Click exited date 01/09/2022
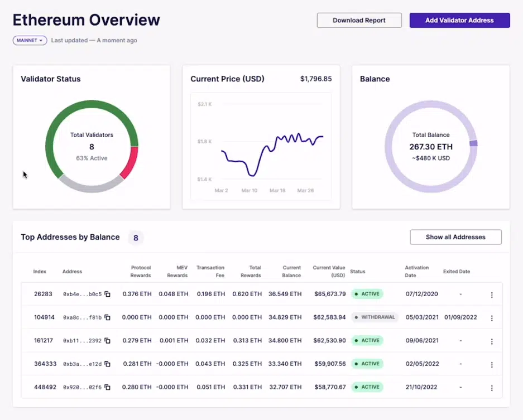This screenshot has height=420, width=523. 460,317
